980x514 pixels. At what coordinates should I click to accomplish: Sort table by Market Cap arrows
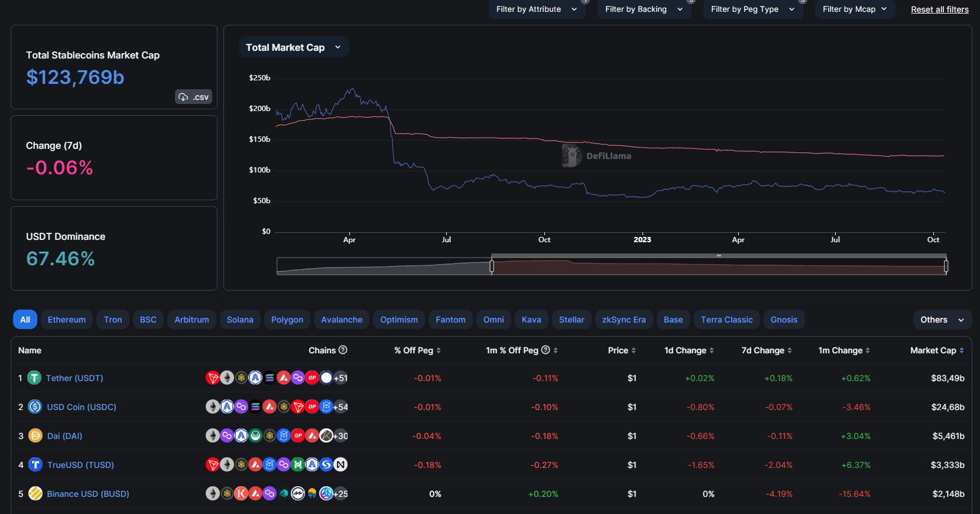(x=962, y=350)
